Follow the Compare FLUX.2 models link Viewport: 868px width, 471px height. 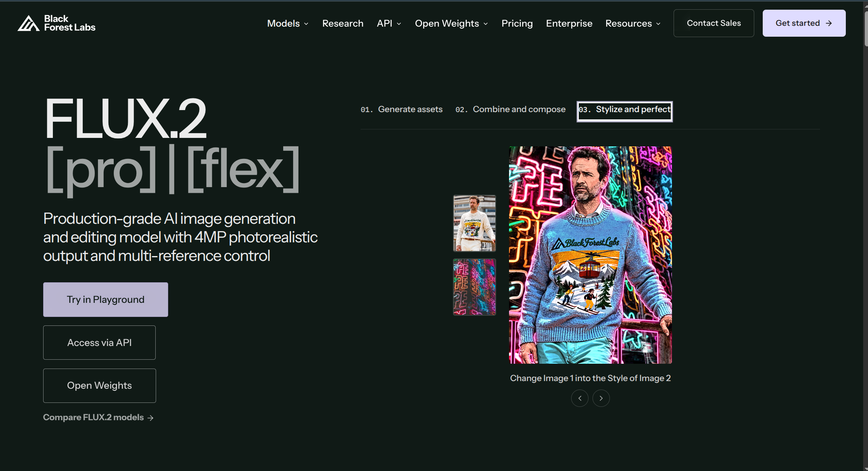pos(98,417)
